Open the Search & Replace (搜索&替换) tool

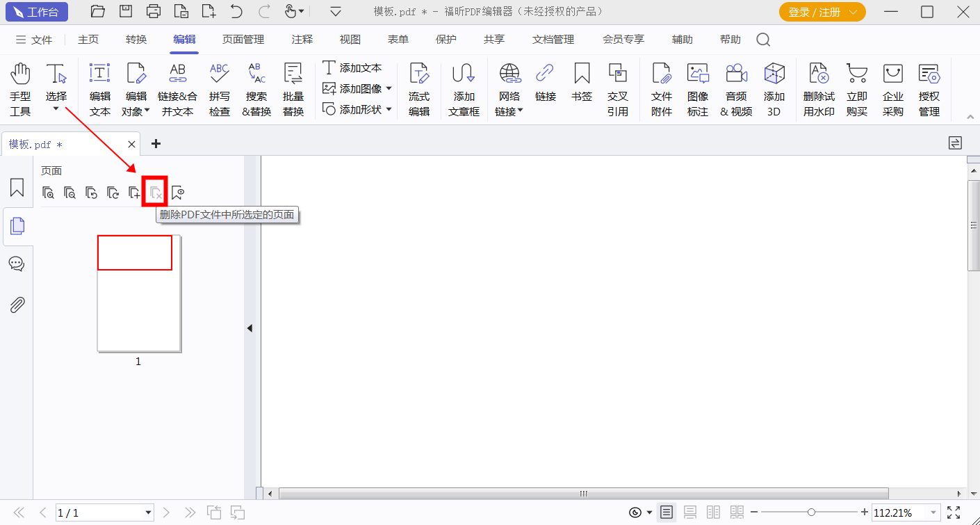coord(256,87)
